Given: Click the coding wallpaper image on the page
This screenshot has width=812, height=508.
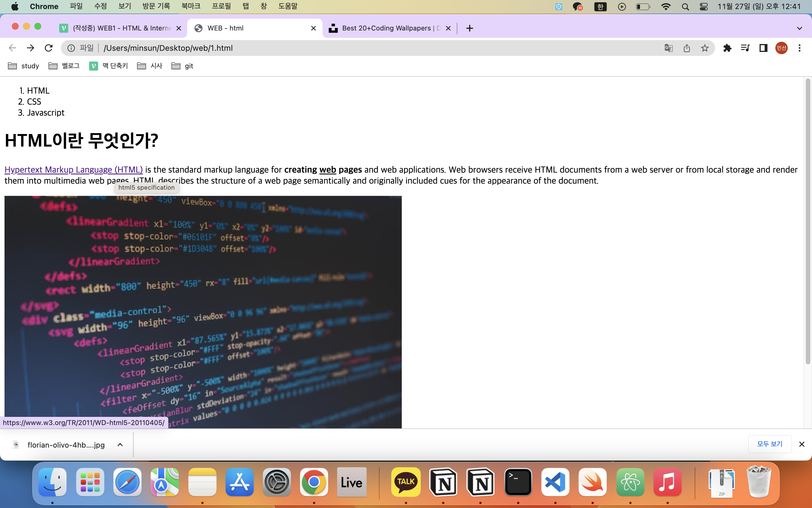Looking at the screenshot, I should 203,312.
